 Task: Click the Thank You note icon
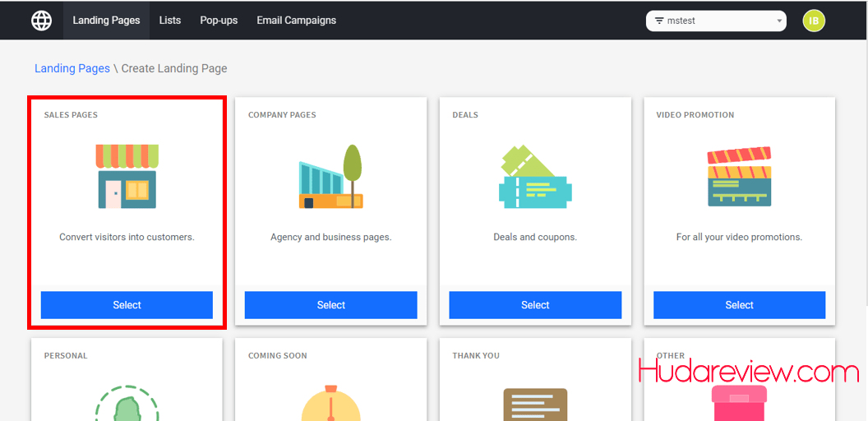click(535, 404)
